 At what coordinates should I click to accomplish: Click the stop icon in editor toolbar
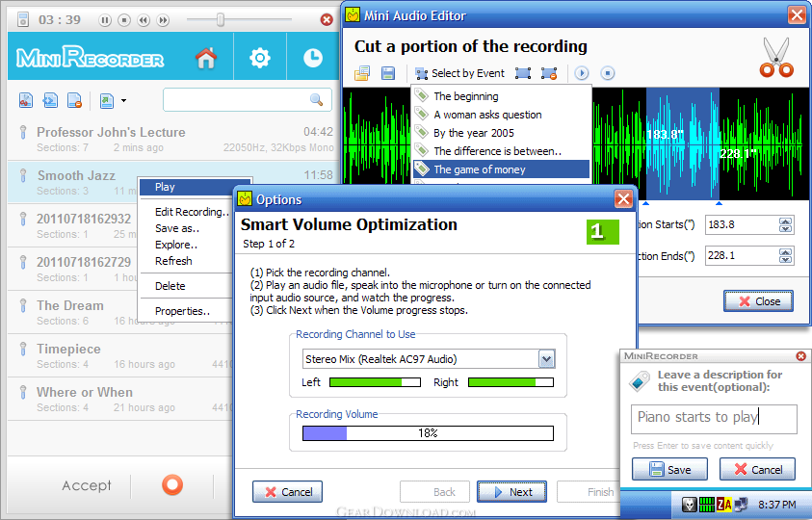pos(608,73)
